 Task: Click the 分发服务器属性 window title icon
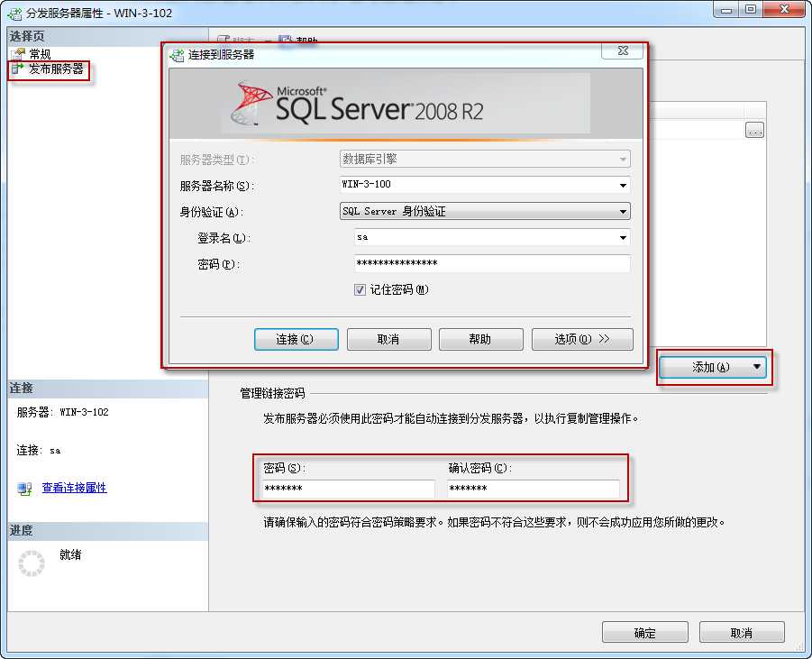(x=14, y=13)
